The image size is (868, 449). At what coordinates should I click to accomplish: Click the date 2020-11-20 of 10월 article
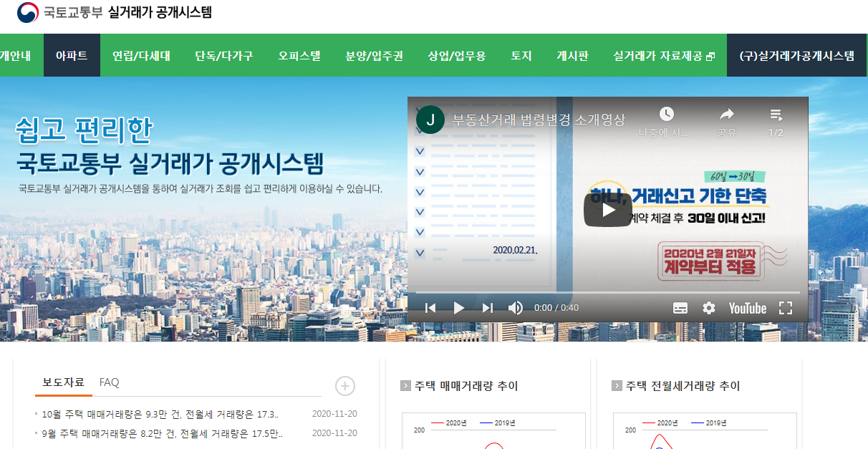click(334, 414)
